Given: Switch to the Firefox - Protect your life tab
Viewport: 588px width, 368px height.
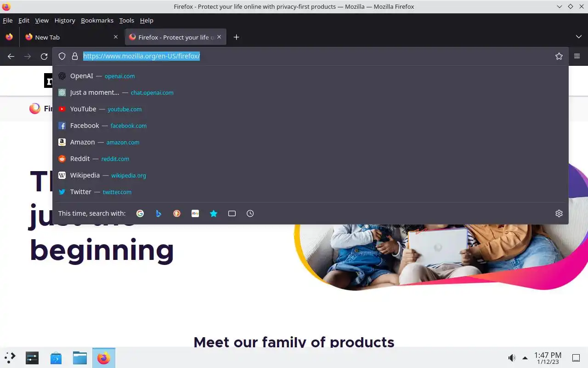Looking at the screenshot, I should pyautogui.click(x=175, y=37).
